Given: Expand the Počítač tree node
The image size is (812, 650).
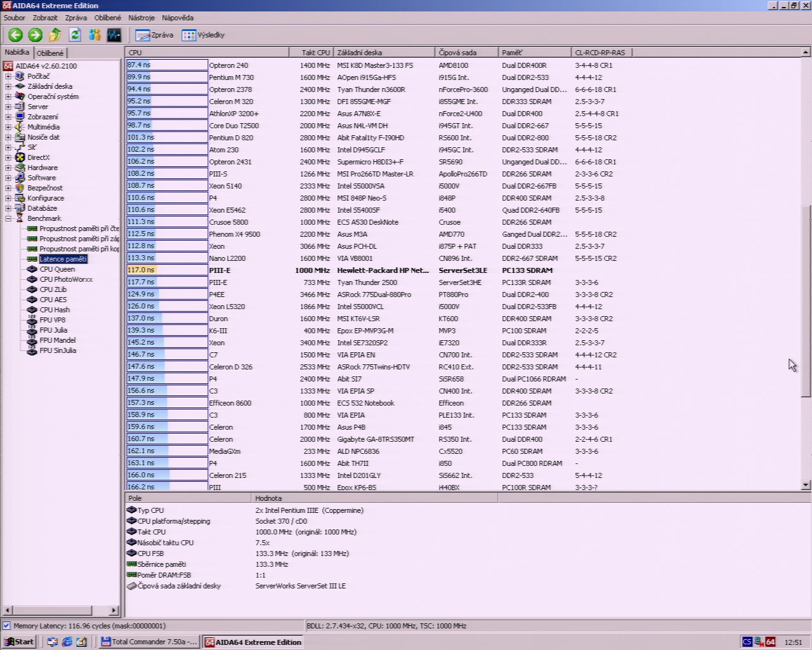Looking at the screenshot, I should click(x=8, y=76).
